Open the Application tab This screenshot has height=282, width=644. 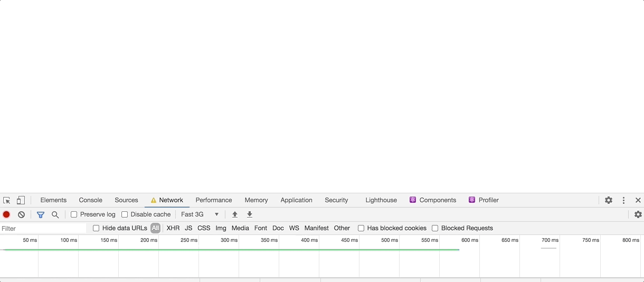(296, 200)
